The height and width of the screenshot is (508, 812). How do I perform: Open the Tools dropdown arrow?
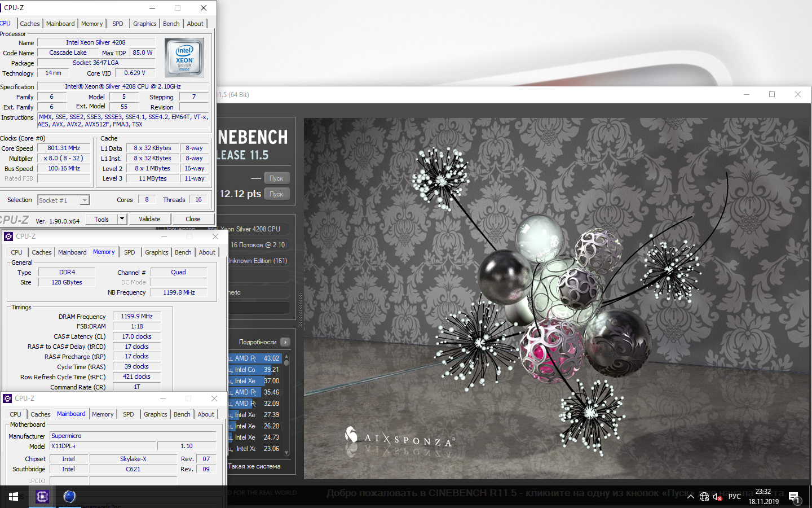122,219
